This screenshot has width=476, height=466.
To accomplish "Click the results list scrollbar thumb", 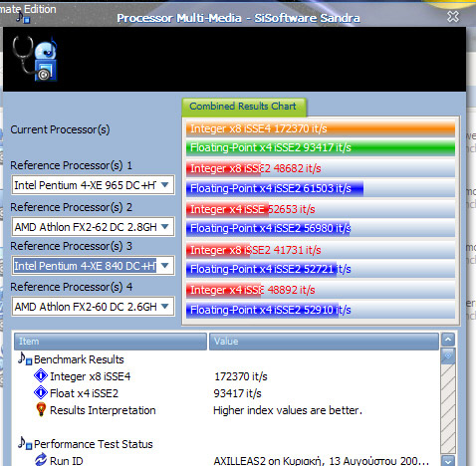I will [448, 355].
